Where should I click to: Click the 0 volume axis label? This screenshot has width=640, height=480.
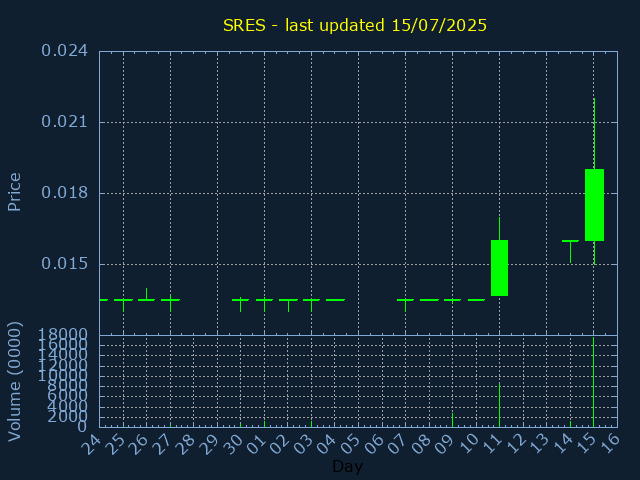point(82,427)
